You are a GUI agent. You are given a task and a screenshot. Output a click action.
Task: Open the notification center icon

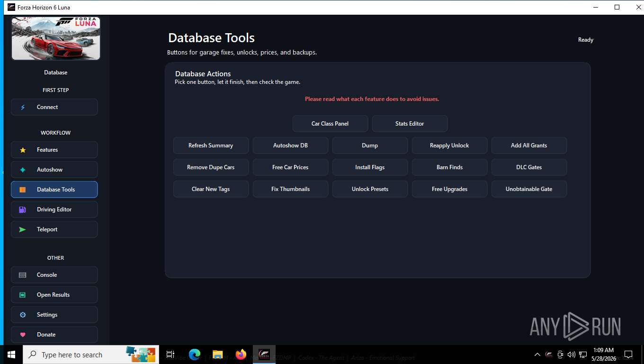(628, 355)
